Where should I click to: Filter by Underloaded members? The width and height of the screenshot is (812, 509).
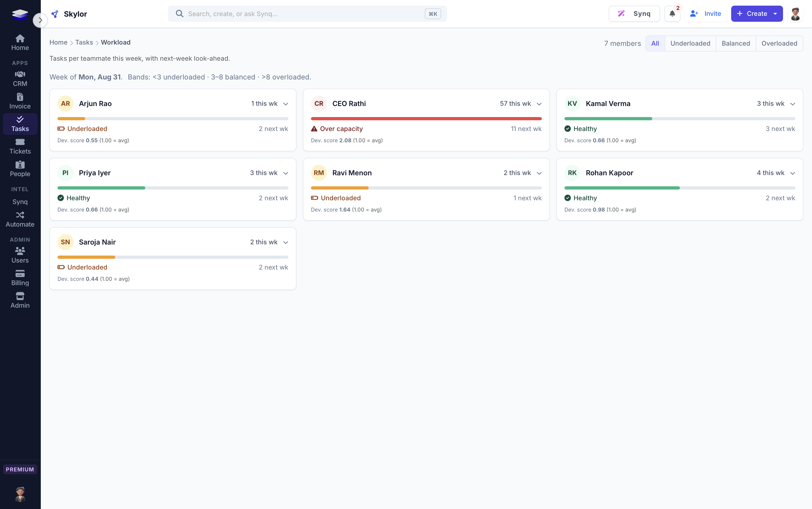pyautogui.click(x=690, y=43)
